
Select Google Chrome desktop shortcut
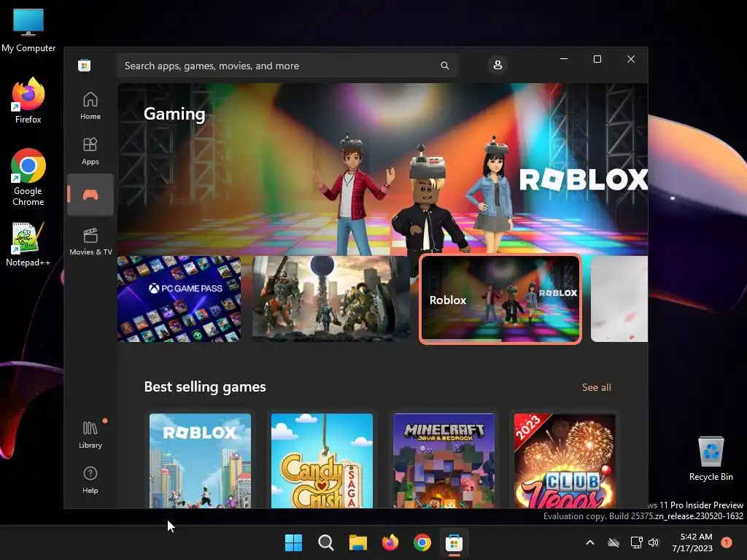(x=28, y=177)
